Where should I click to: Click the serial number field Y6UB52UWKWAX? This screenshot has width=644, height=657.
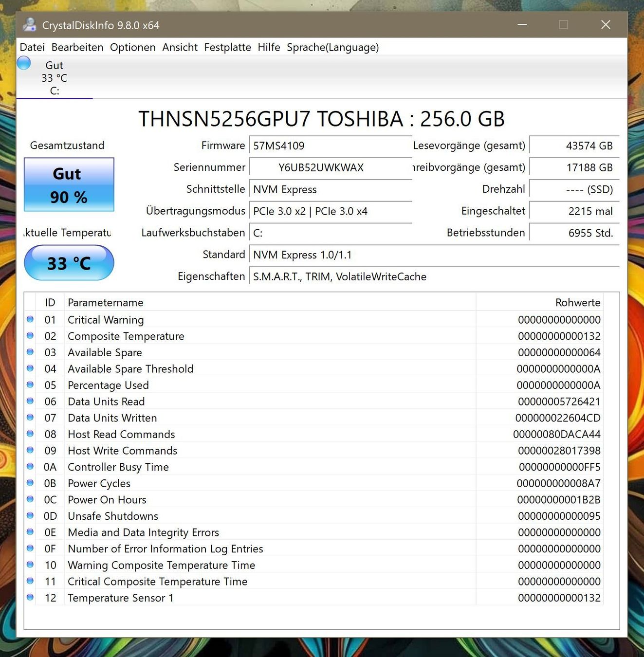coord(331,168)
